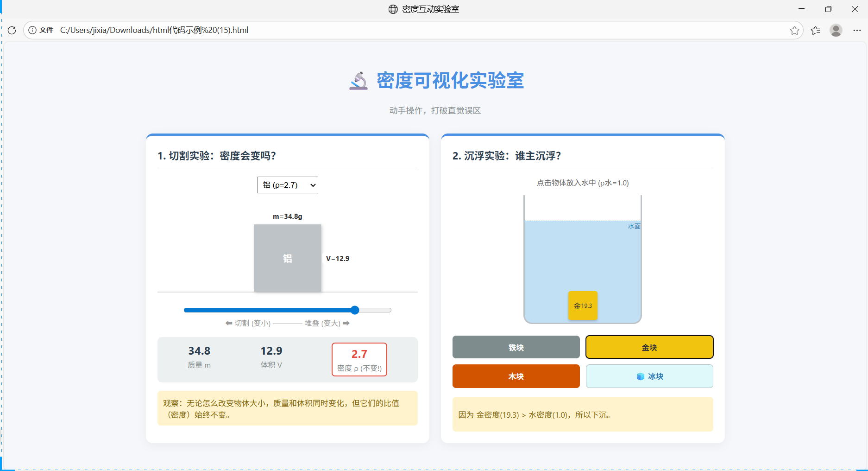This screenshot has width=868, height=471.
Task: Click the add to collections icon
Action: pyautogui.click(x=816, y=30)
